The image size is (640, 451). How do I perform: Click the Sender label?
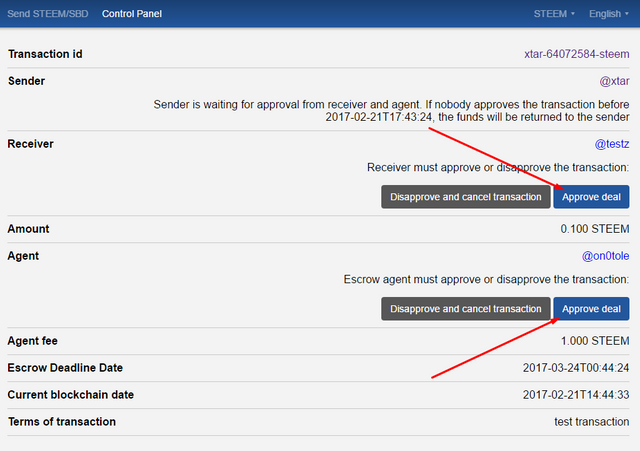point(27,81)
